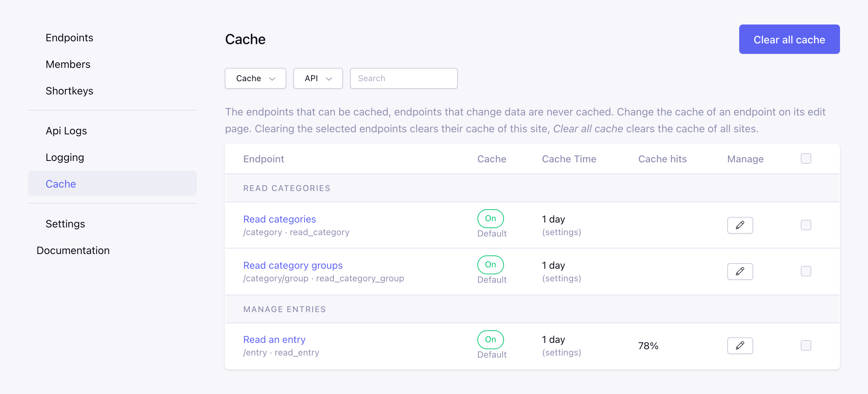This screenshot has width=868, height=394.
Task: Edit Read categories endpoint with pencil icon
Action: [740, 225]
